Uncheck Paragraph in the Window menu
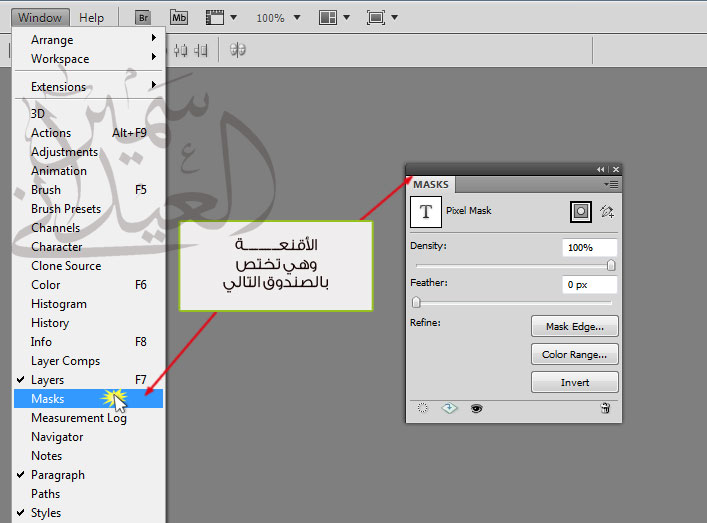Image resolution: width=707 pixels, height=523 pixels. [x=57, y=475]
